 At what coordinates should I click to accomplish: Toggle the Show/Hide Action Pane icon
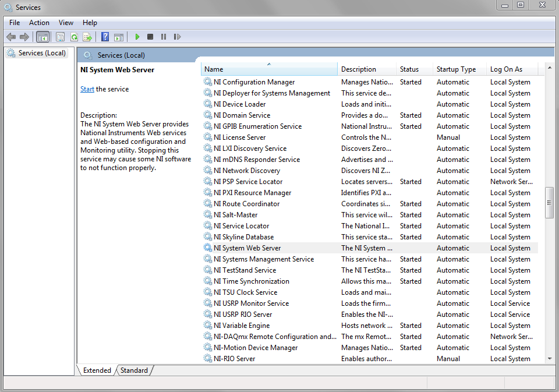119,37
